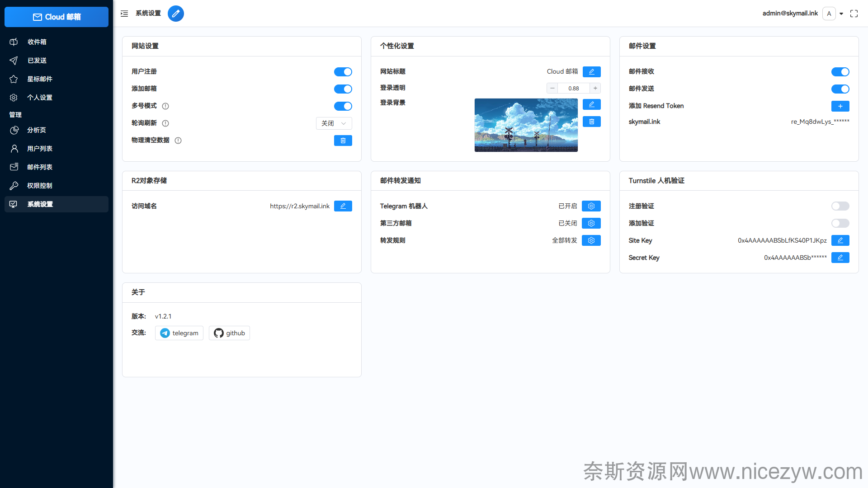Viewport: 868px width, 488px height.
Task: Open the telegram community link
Action: point(179,333)
